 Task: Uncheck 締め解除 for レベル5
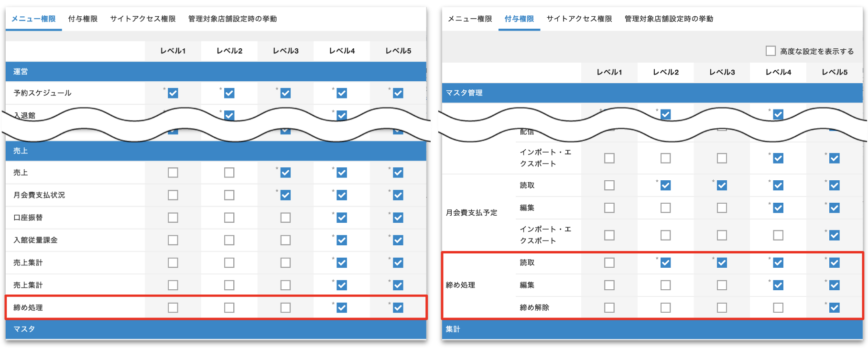tap(835, 307)
